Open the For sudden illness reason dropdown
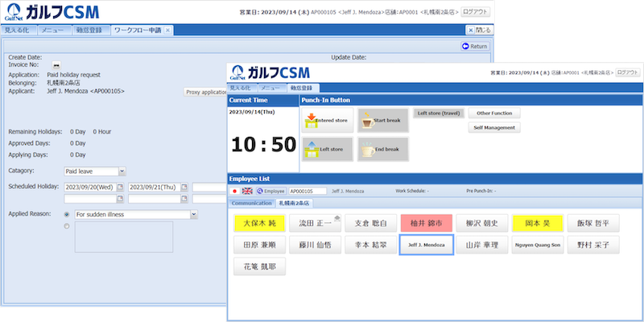The image size is (644, 322). [194, 215]
